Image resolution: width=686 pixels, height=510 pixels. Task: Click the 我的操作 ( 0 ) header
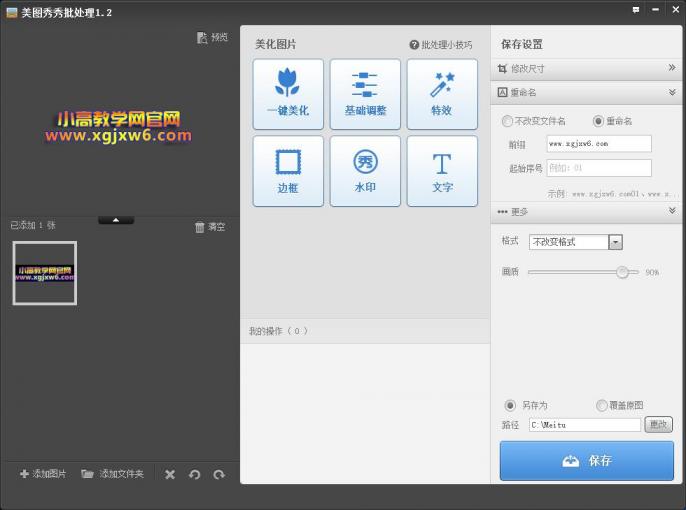[x=278, y=331]
